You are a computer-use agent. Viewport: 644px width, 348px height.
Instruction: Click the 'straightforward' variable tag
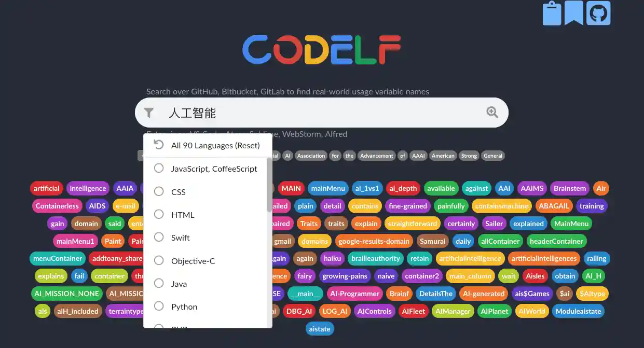click(x=413, y=224)
